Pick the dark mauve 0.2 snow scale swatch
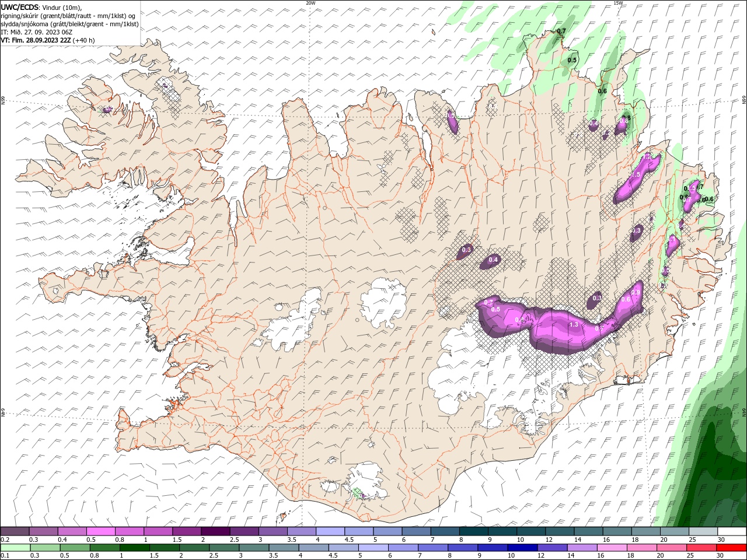 tap(15, 531)
